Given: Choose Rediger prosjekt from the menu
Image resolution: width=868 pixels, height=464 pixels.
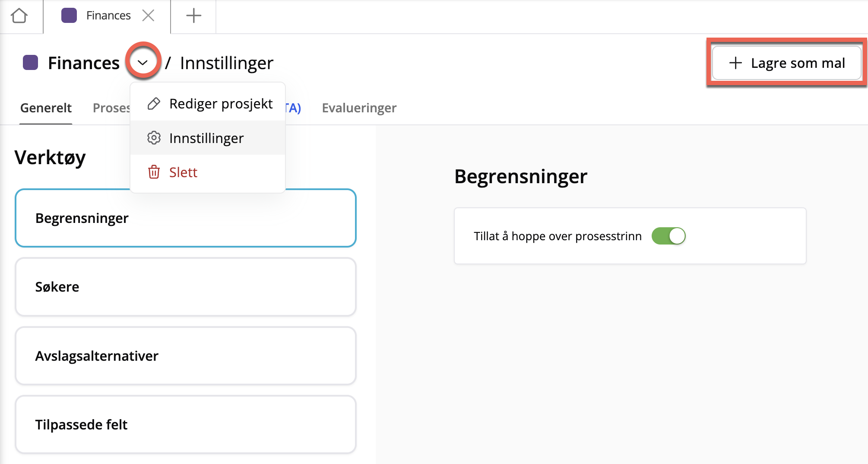Looking at the screenshot, I should [221, 104].
